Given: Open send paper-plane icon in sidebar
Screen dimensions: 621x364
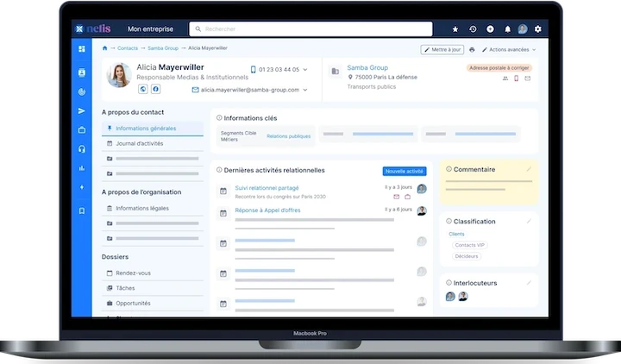Looking at the screenshot, I should [82, 111].
